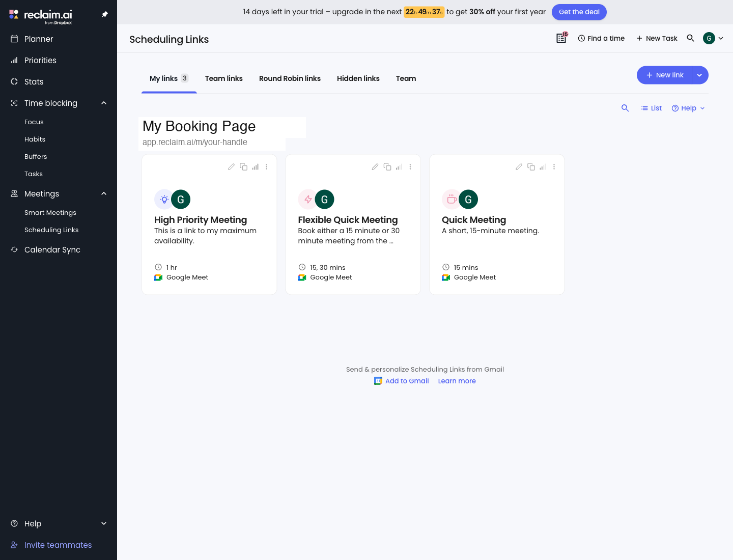Open Buffers in the sidebar
Screen dimensions: 733x560
tap(36, 156)
